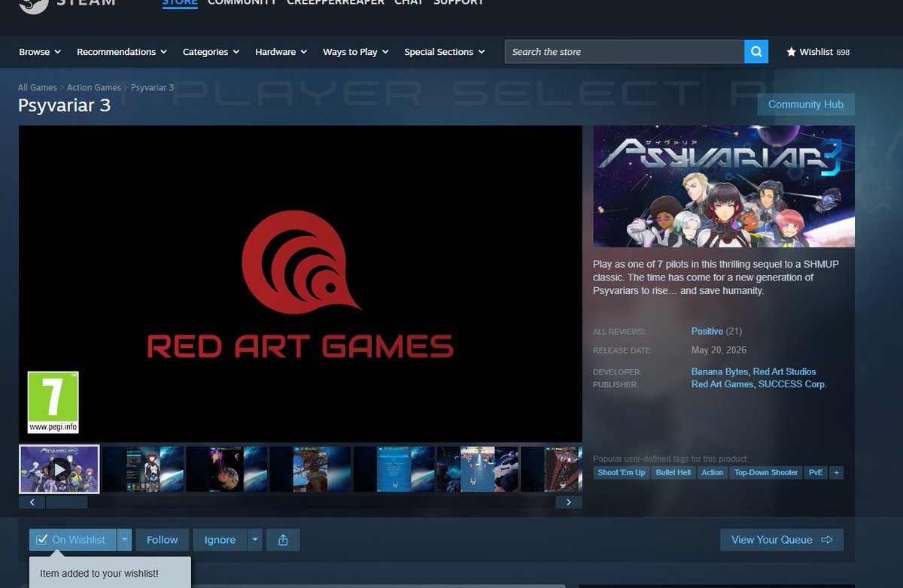Select the third screenshot thumbnail
903x588 pixels.
[227, 469]
